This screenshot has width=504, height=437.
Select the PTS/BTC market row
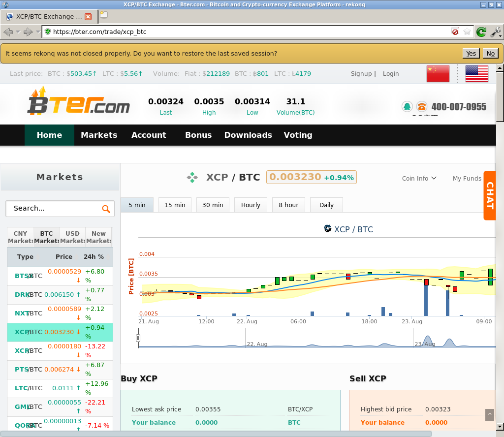(x=60, y=369)
